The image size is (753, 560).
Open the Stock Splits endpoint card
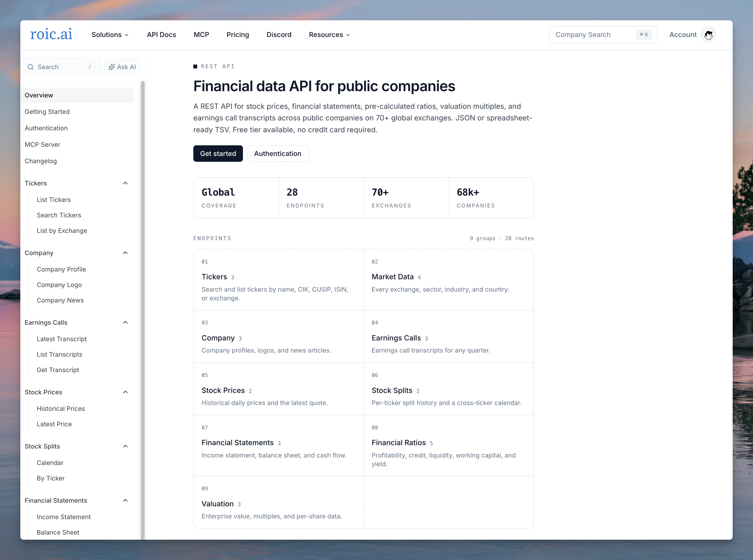[x=449, y=389]
